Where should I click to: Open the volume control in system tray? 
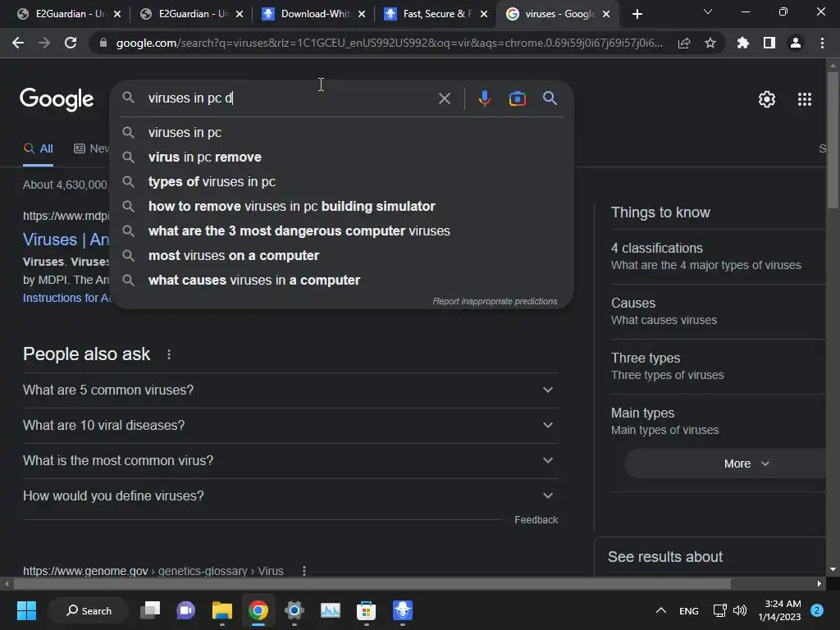coord(740,610)
